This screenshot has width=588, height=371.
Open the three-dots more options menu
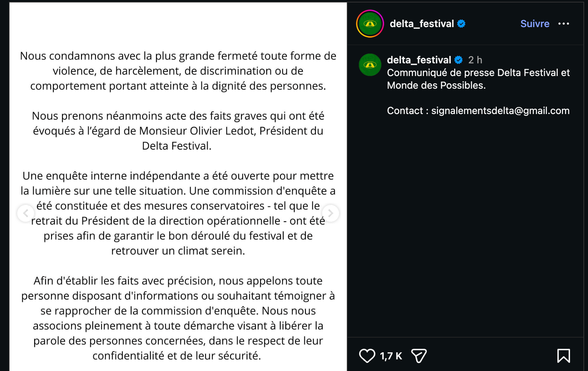click(564, 24)
